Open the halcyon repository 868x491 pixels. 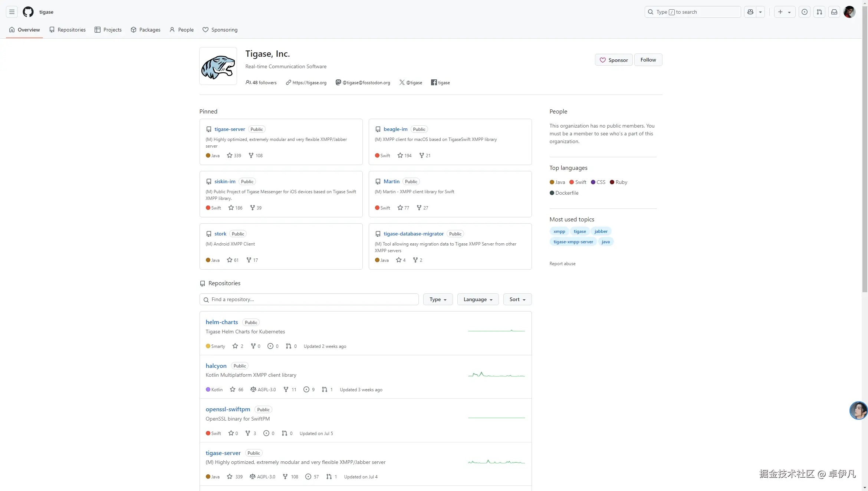[216, 366]
